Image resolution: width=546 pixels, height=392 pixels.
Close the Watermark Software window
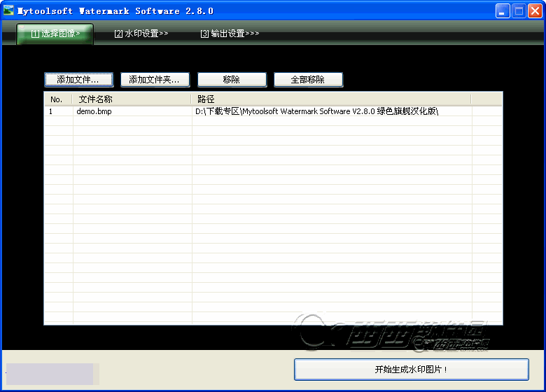pos(535,11)
